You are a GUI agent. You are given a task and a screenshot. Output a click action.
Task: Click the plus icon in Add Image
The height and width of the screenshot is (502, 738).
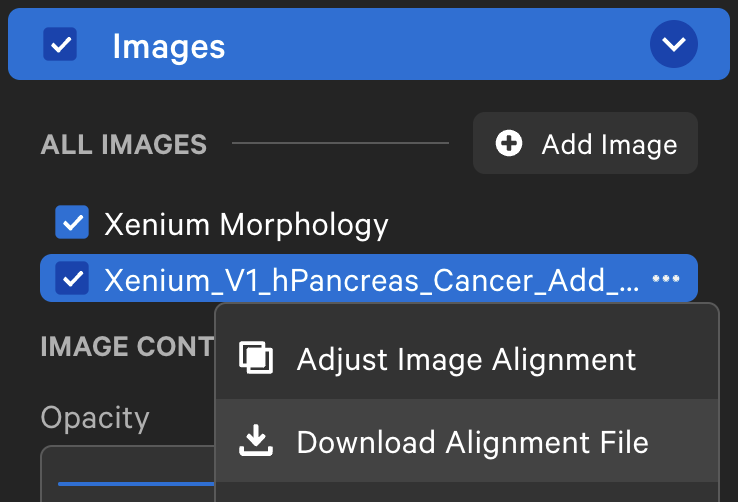(509, 143)
